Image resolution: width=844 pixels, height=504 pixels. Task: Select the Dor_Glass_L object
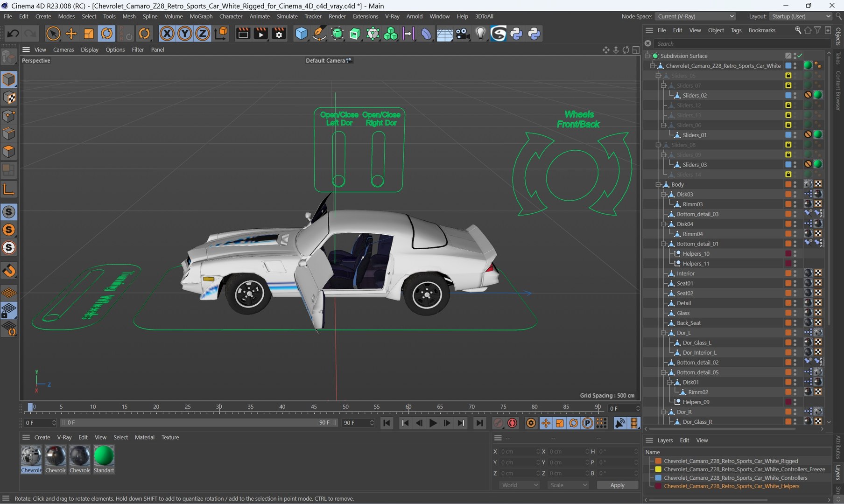tap(697, 343)
